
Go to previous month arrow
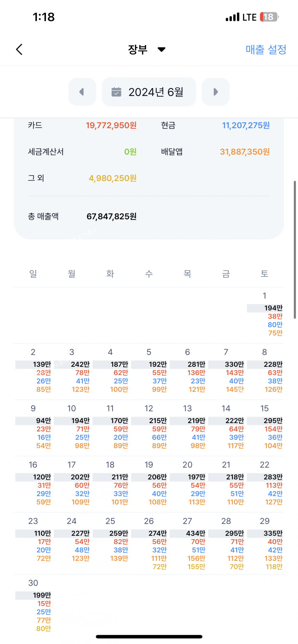pyautogui.click(x=82, y=92)
